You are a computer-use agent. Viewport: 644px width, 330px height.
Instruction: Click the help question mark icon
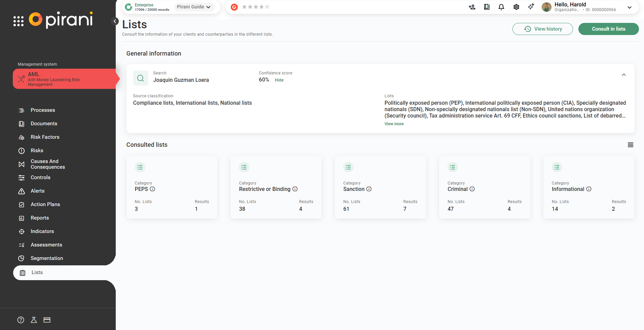point(21,320)
